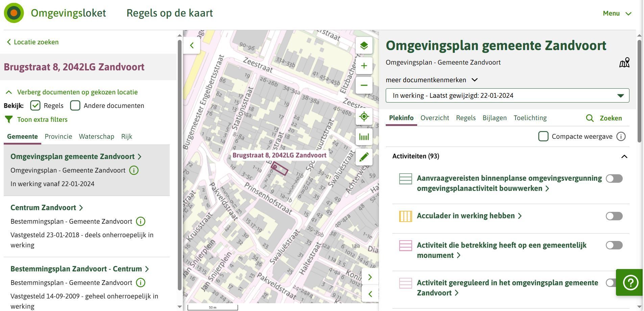The image size is (644, 311).
Task: Open Activiteit gereguleerd in omgevingsplan details
Action: coord(507,288)
